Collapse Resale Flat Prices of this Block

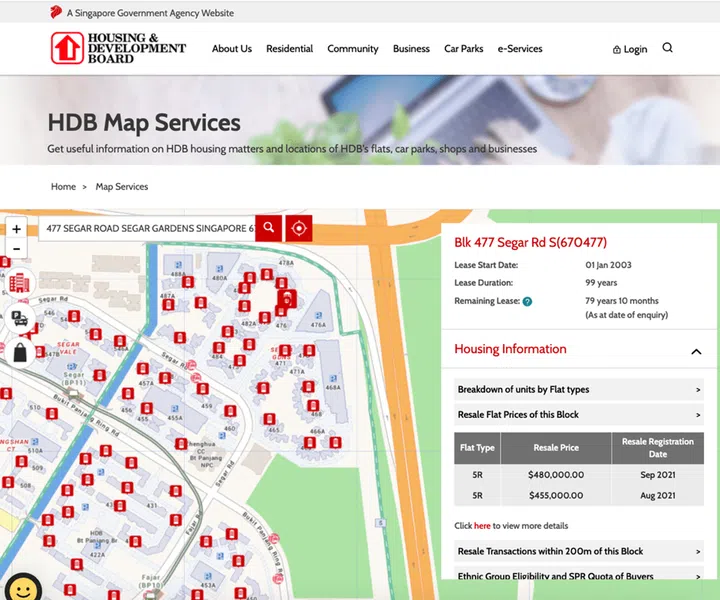click(579, 414)
